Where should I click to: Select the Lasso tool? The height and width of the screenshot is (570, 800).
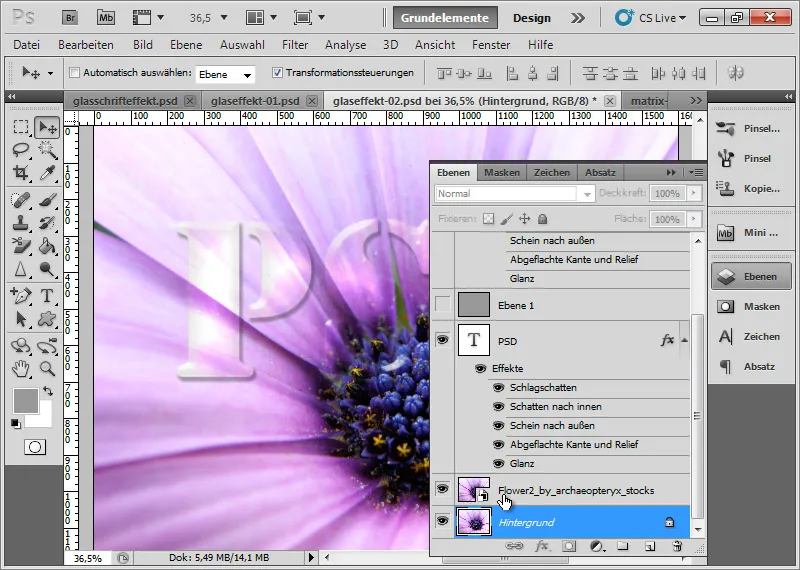pyautogui.click(x=21, y=150)
